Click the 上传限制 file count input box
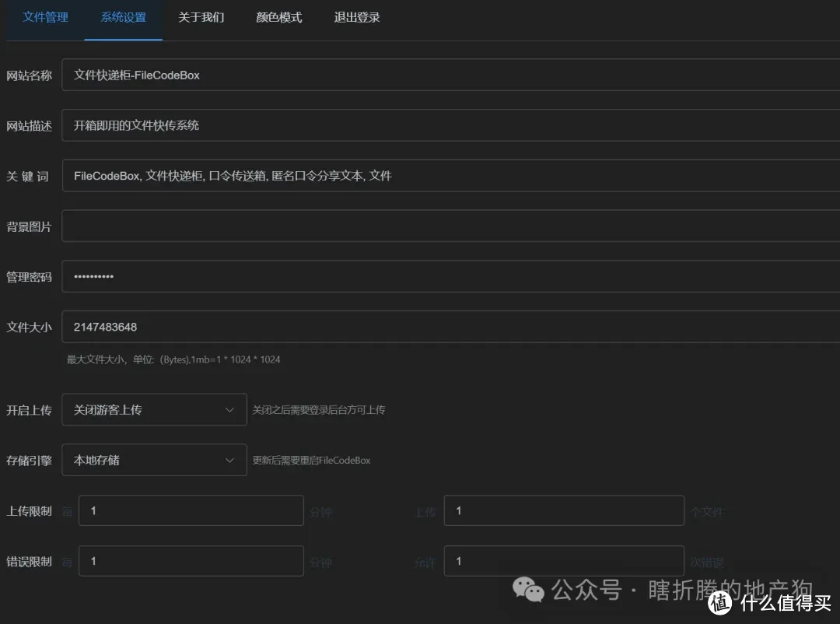This screenshot has width=840, height=624. click(x=564, y=510)
